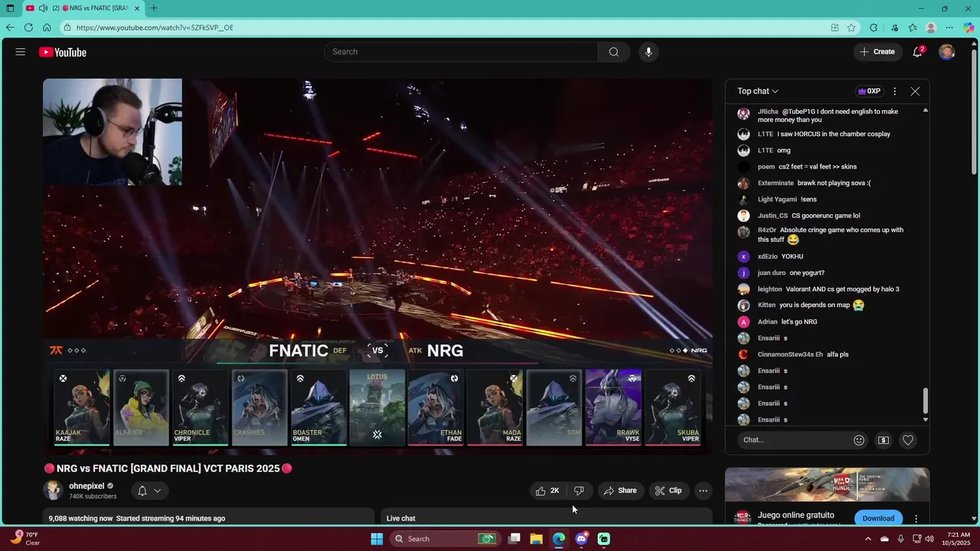Screen dimensions: 980x551
Task: Show hidden system tray icons
Action: pyautogui.click(x=867, y=539)
